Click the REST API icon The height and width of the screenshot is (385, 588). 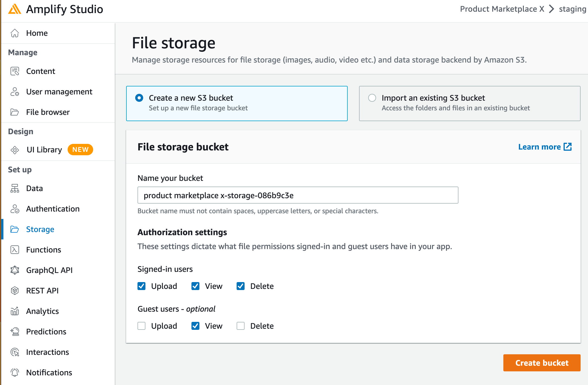tap(15, 291)
